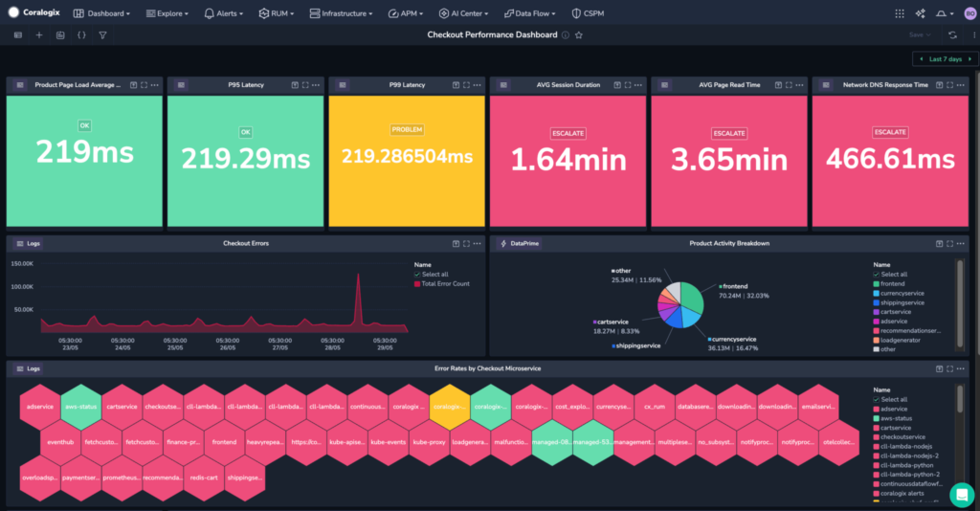Screen dimensions: 980x511
Task: Open Checkout Errors widget more options
Action: point(477,244)
